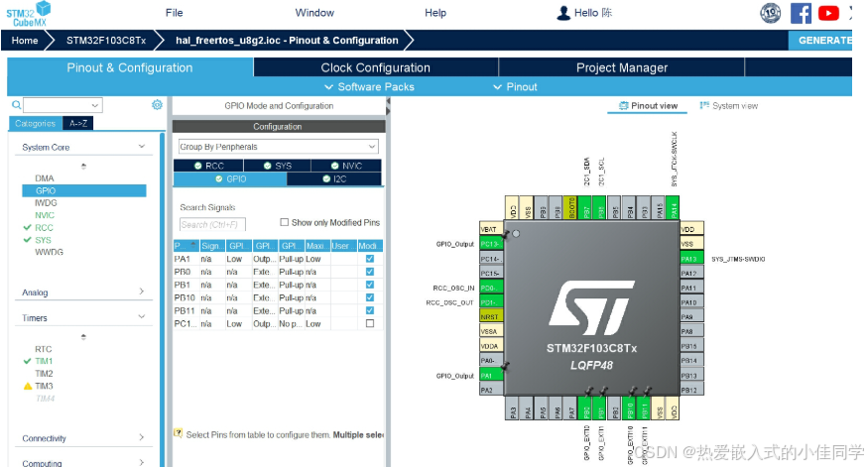Open the Help menu
This screenshot has width=868, height=467.
(435, 13)
